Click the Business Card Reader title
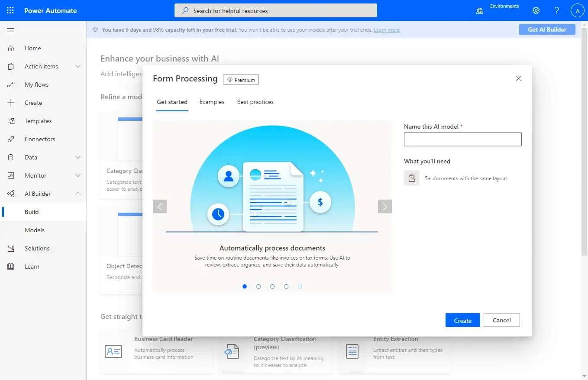This screenshot has width=588, height=380. click(164, 339)
